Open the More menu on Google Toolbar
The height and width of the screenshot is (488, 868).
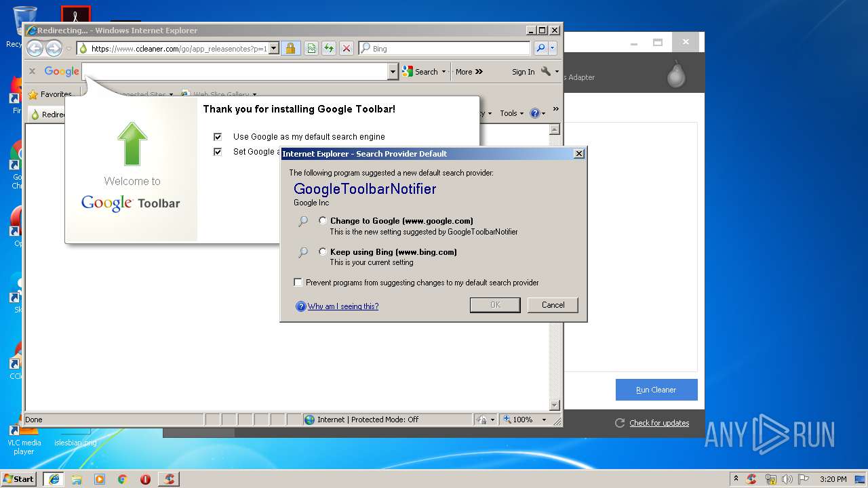pos(469,72)
